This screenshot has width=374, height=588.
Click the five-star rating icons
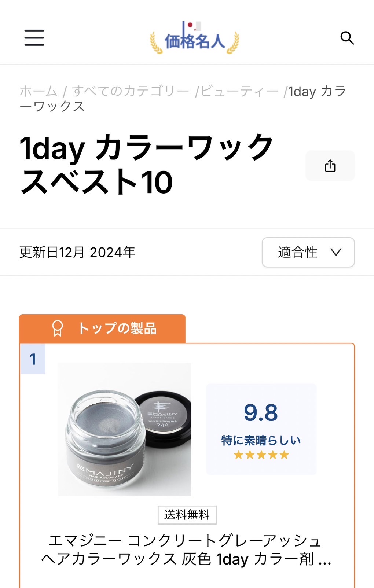[x=261, y=455]
